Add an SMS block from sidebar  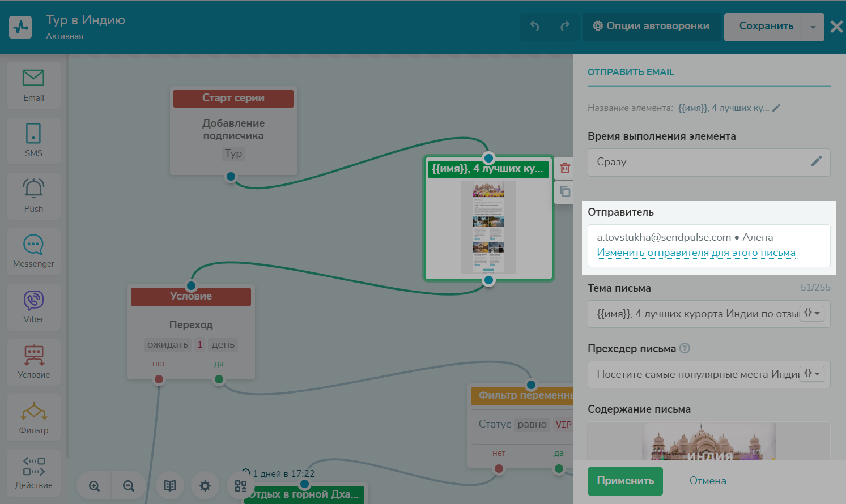click(x=33, y=140)
